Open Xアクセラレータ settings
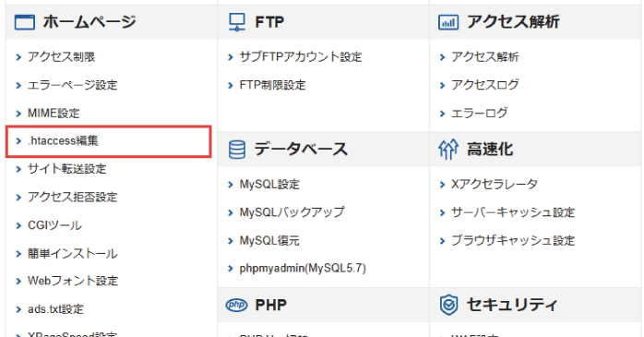644x337 pixels. [495, 184]
